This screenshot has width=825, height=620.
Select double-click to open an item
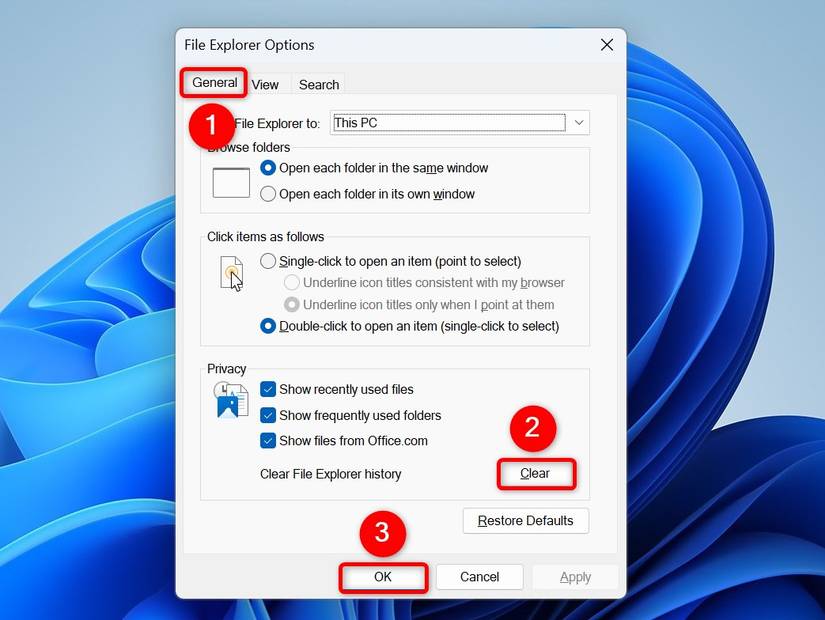click(x=268, y=326)
